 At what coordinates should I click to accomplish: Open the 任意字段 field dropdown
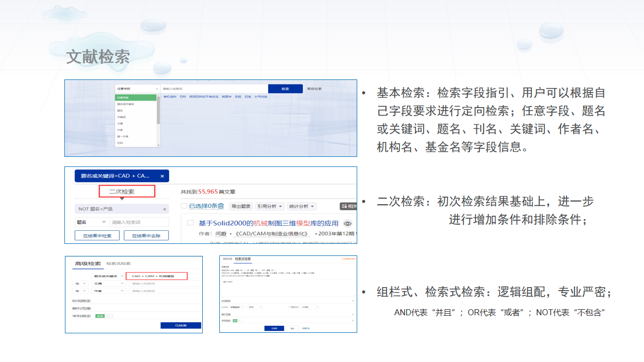[137, 88]
